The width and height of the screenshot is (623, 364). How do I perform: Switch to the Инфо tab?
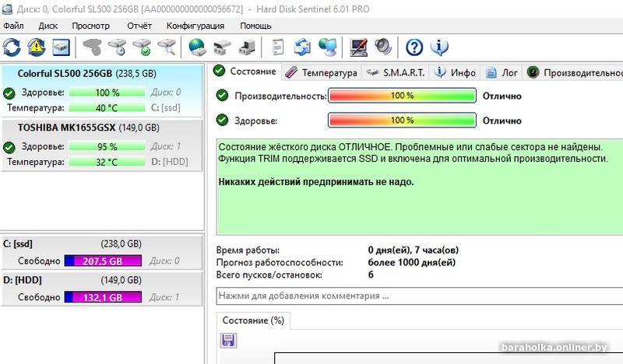pyautogui.click(x=455, y=72)
